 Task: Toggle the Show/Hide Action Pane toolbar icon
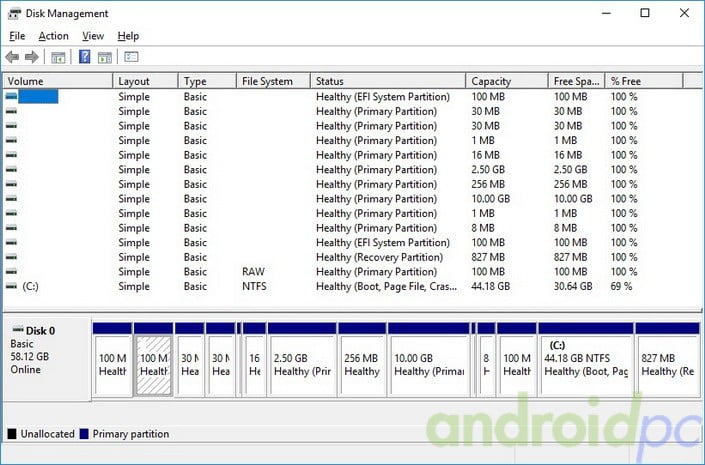104,57
